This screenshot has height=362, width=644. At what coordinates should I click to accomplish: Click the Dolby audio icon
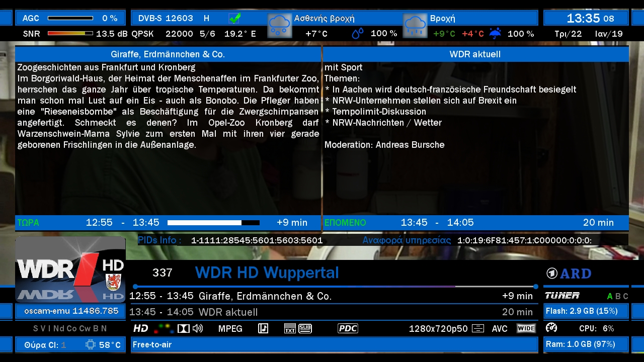(x=183, y=328)
